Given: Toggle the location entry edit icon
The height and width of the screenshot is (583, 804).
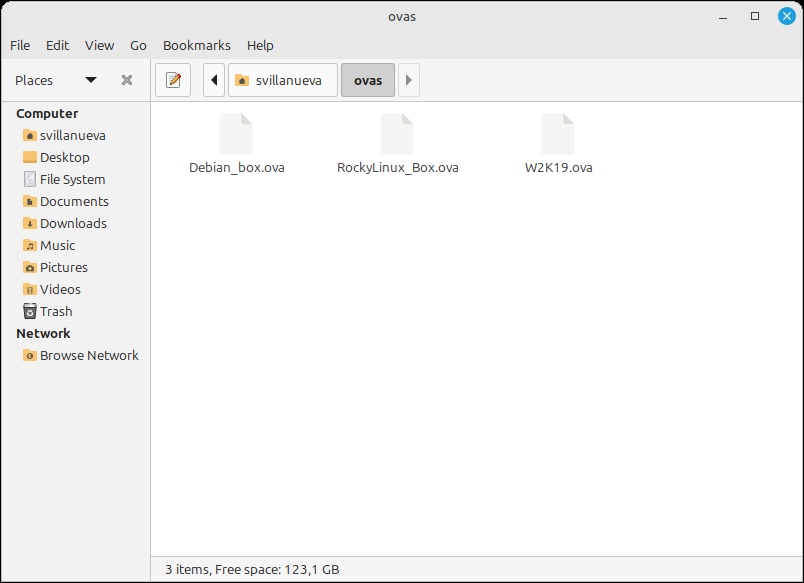Looking at the screenshot, I should (173, 80).
